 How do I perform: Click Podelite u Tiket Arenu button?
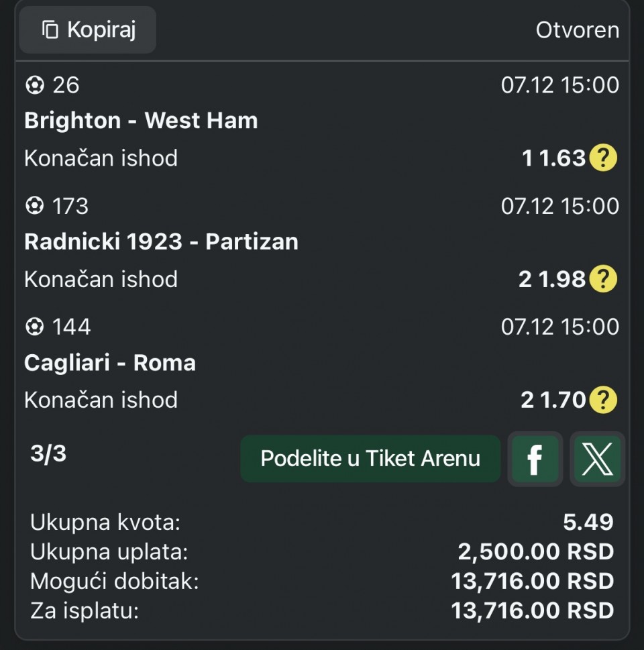(x=370, y=459)
